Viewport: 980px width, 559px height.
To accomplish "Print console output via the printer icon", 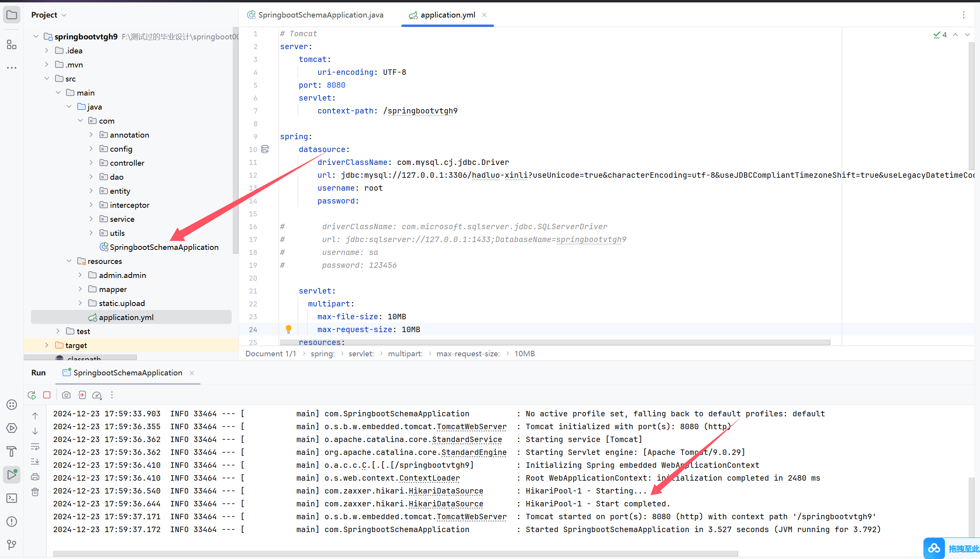I will tap(35, 476).
